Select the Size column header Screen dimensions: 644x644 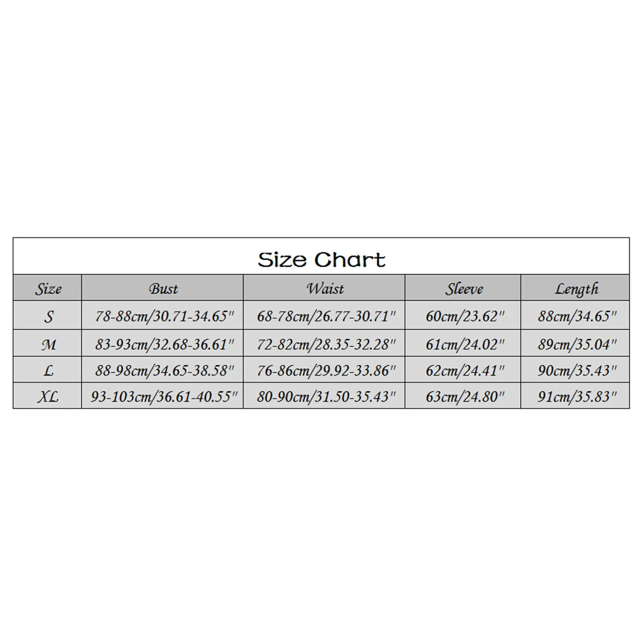pos(48,289)
